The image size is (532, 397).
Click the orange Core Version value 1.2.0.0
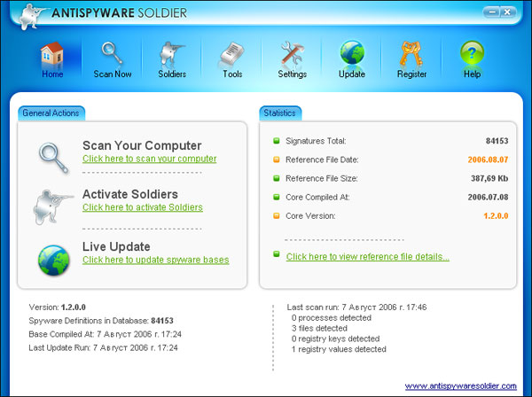click(x=496, y=215)
